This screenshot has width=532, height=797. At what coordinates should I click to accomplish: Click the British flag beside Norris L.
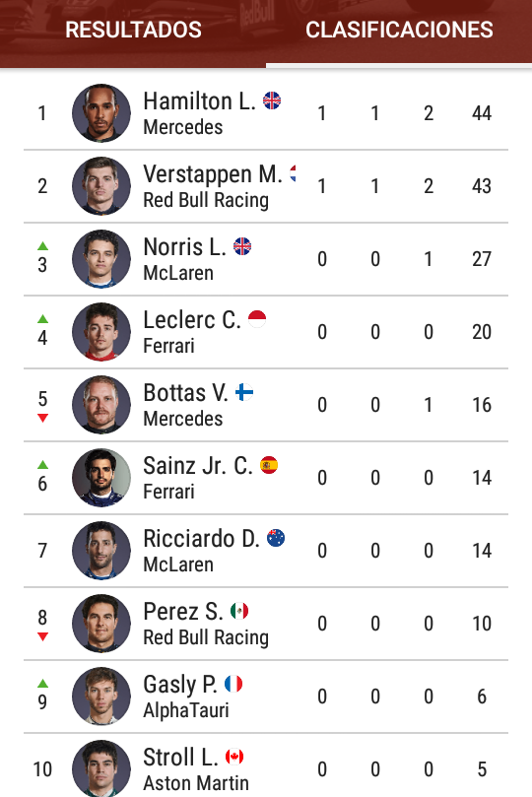(242, 246)
